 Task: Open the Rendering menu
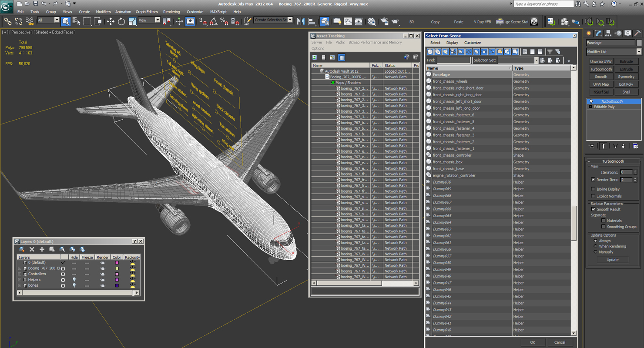(x=171, y=12)
